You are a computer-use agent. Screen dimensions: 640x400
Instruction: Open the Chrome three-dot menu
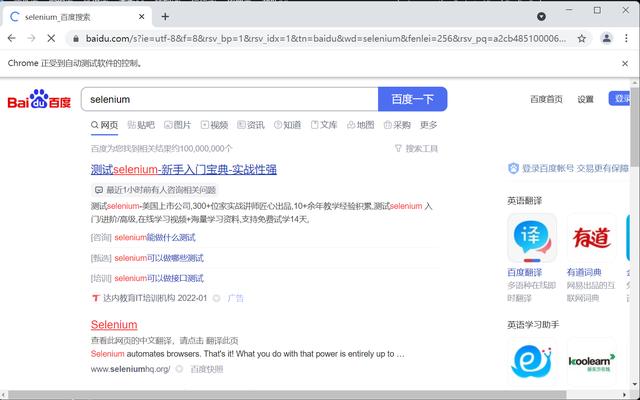click(626, 38)
